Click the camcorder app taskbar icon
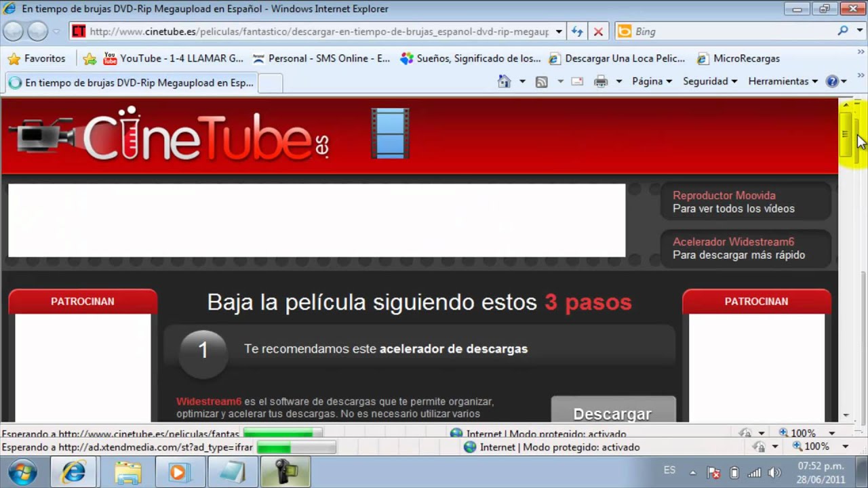Screen dimensions: 868x488 (285, 472)
